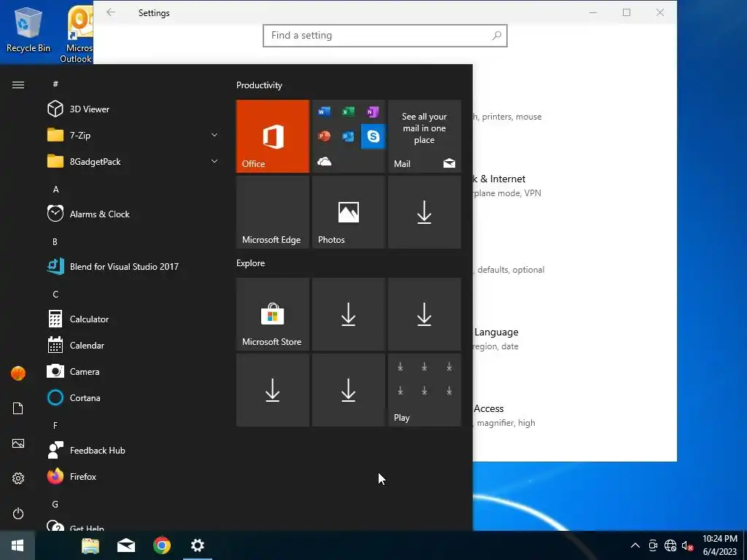The width and height of the screenshot is (747, 560).
Task: Show hidden system tray icons
Action: click(x=635, y=545)
